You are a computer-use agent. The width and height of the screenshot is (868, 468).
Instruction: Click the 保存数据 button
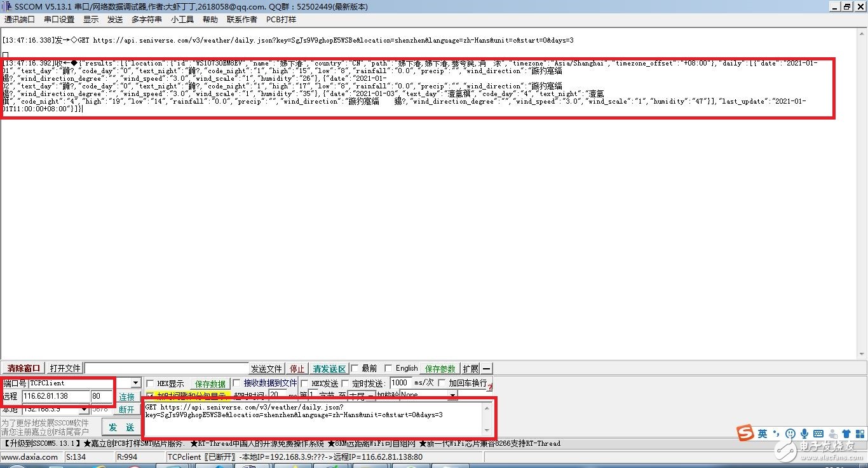point(210,384)
